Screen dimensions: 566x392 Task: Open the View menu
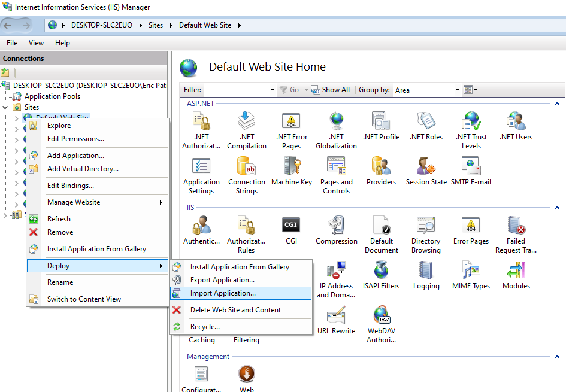pos(36,43)
